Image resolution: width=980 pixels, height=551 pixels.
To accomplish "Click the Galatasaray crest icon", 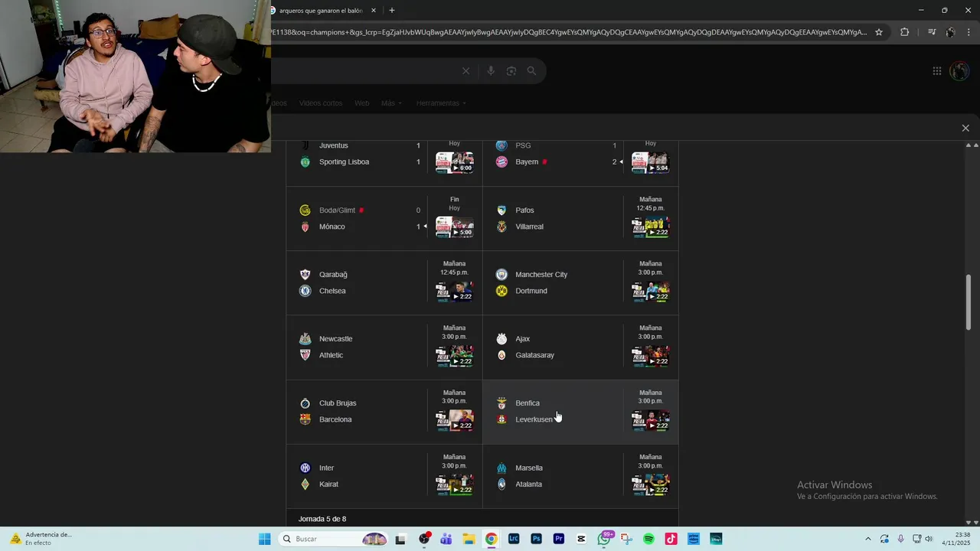I will coord(501,355).
